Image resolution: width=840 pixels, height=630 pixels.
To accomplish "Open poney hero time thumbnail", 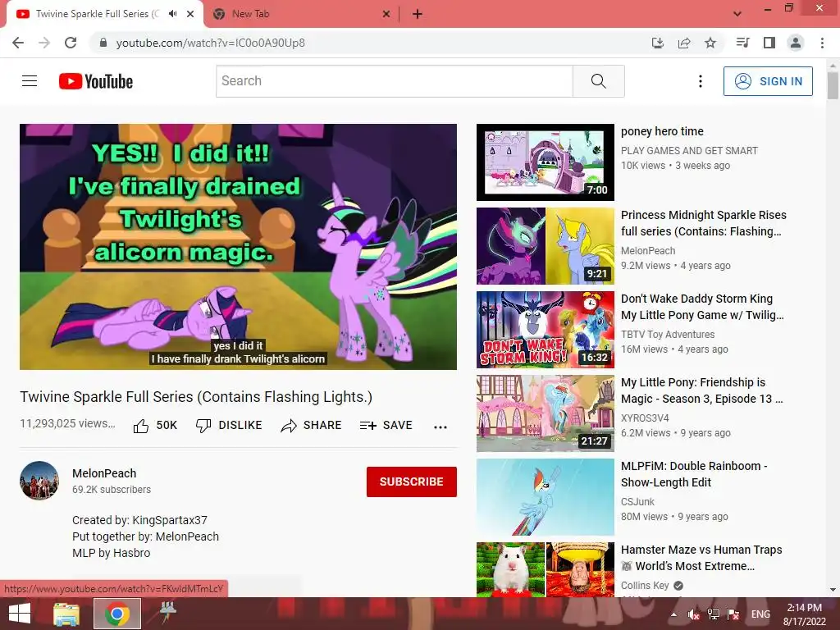I will (x=546, y=162).
